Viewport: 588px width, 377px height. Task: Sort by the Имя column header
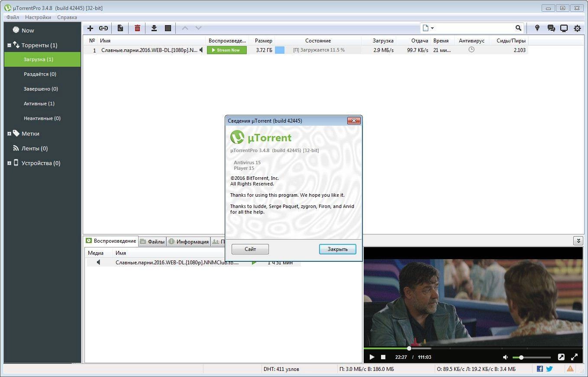(151, 41)
